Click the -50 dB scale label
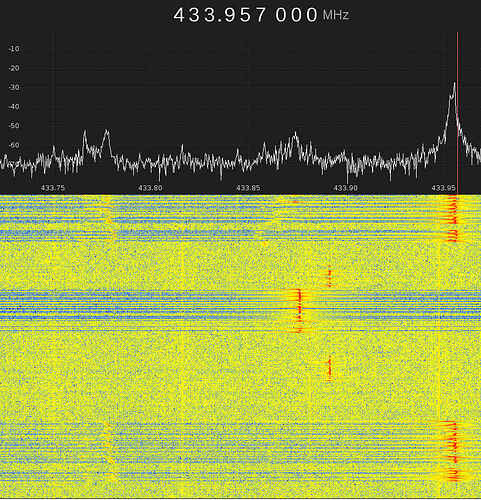481x500 pixels. click(x=14, y=126)
